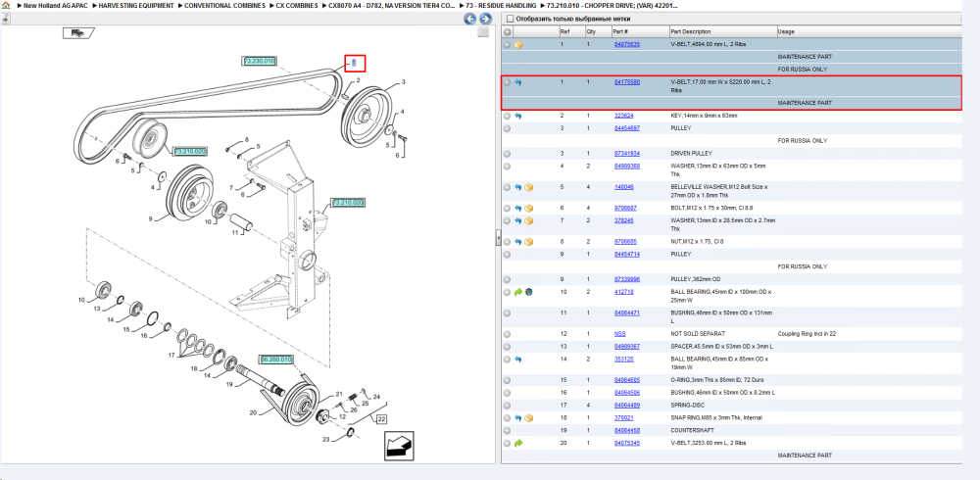
Task: Open breadcrumb 'CX8070 A4 - D782' model
Action: point(389,5)
